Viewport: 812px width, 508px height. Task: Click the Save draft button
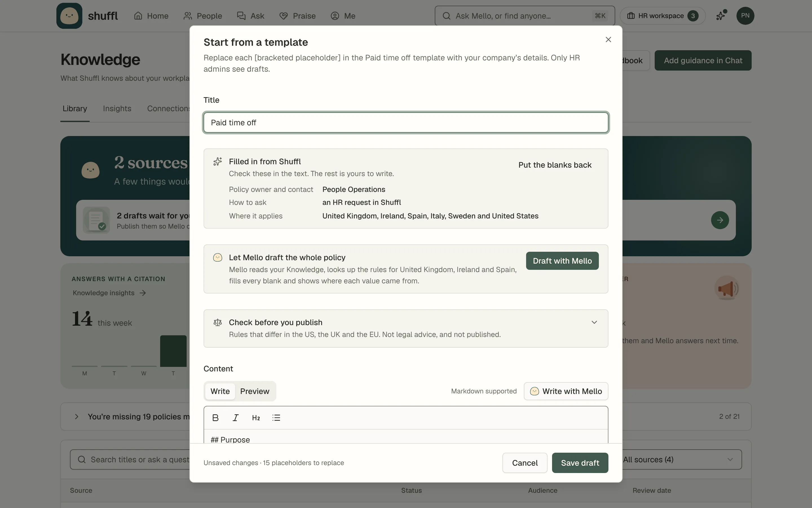coord(580,463)
